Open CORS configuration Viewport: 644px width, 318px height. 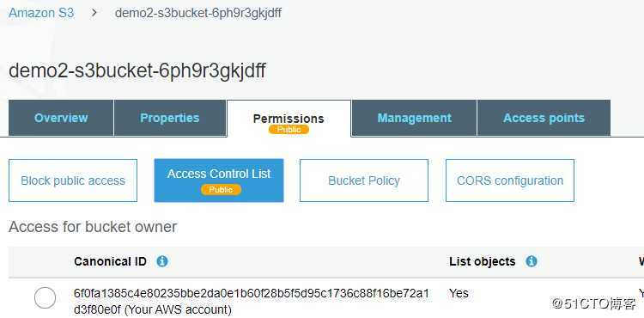510,180
